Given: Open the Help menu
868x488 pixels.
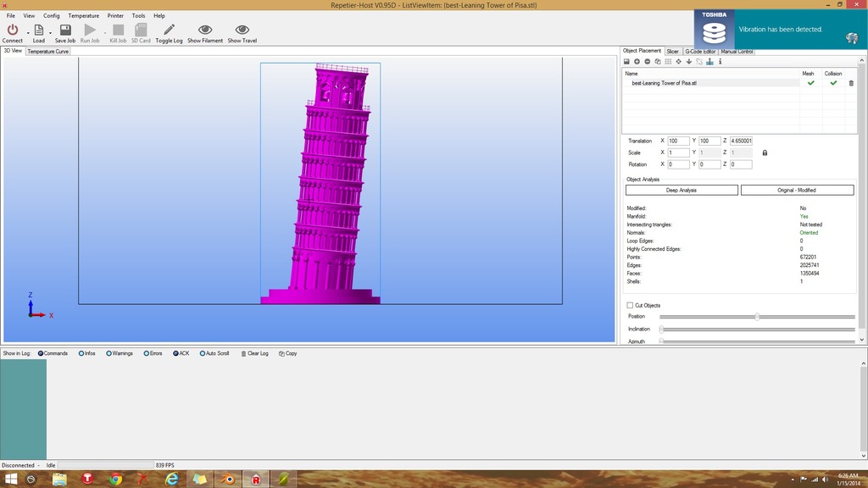Looking at the screenshot, I should (x=159, y=15).
